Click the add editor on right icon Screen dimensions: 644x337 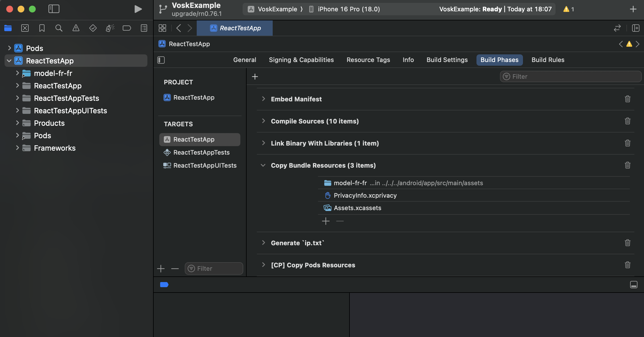(x=636, y=28)
